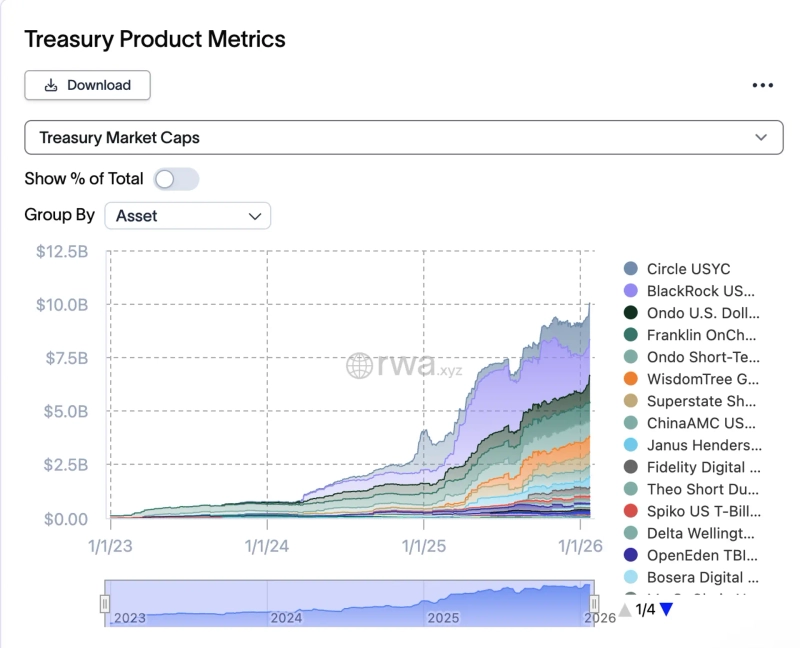Click the Franklin OnChain legend entry
The image size is (800, 648).
click(x=701, y=335)
